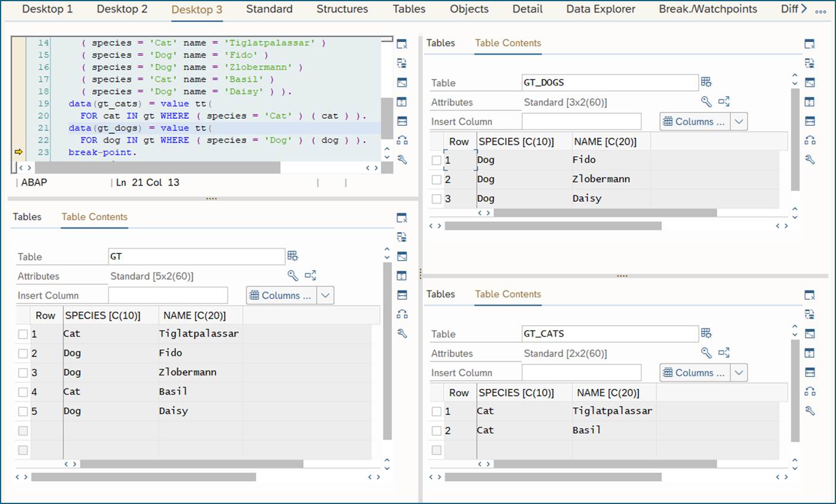
Task: Expand the Columns dropdown arrow in the GT panel
Action: click(x=325, y=296)
